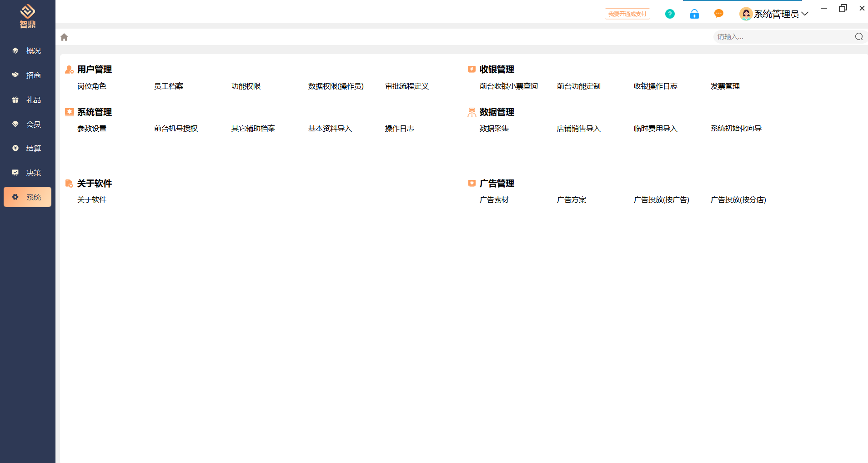Click the 智鼎 logo in sidebar
The width and height of the screenshot is (868, 463).
[x=28, y=16]
